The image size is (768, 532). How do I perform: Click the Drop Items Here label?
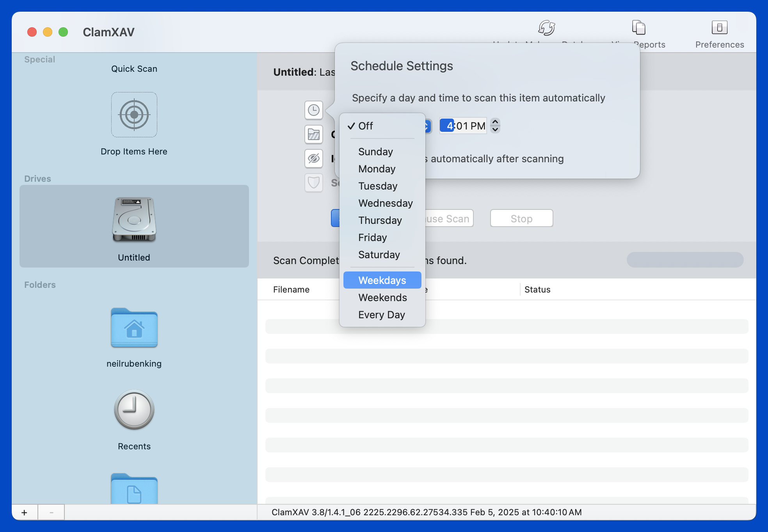(134, 151)
